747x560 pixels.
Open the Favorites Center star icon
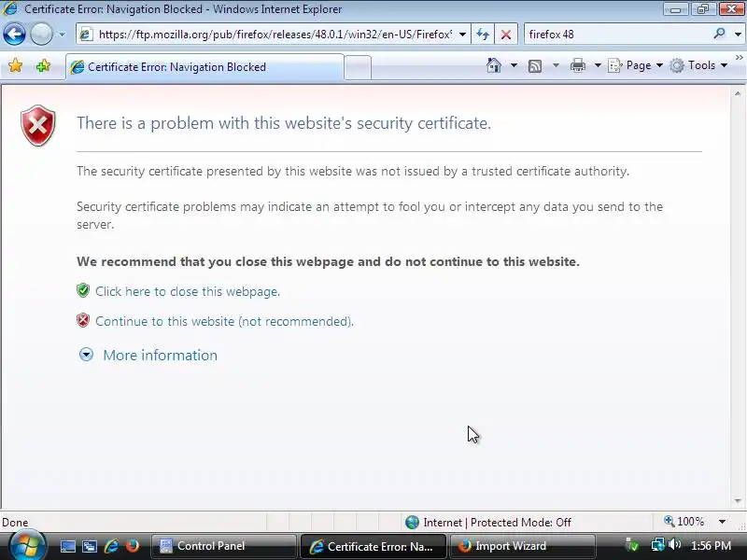15,65
